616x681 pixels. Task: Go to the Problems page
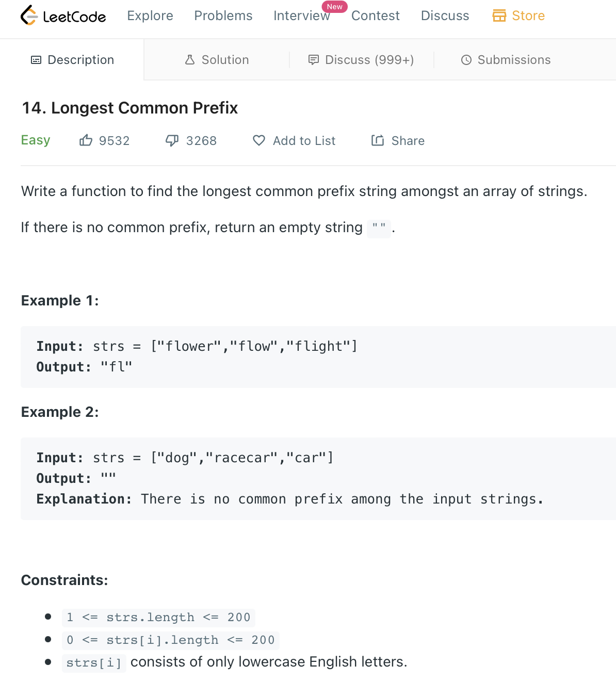click(223, 15)
